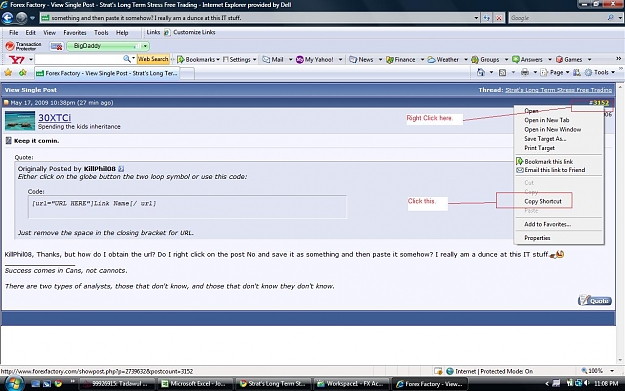Open the Tools dropdown in command bar
625x391 pixels.
pos(600,73)
